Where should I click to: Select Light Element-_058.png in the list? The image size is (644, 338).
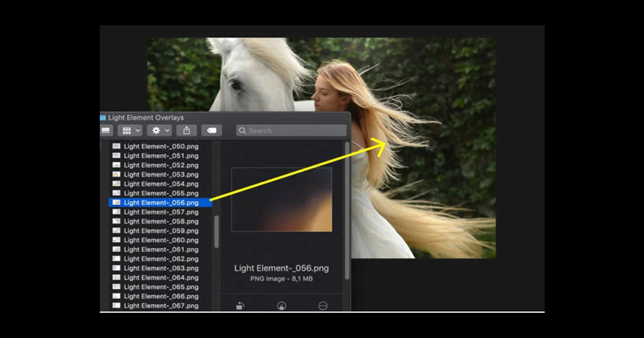coord(161,222)
